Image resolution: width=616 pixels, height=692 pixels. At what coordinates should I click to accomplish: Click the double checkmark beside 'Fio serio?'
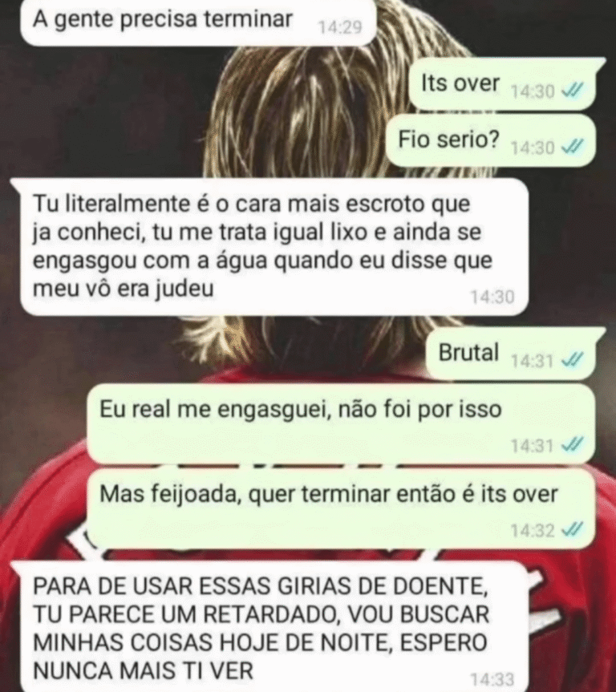click(572, 146)
